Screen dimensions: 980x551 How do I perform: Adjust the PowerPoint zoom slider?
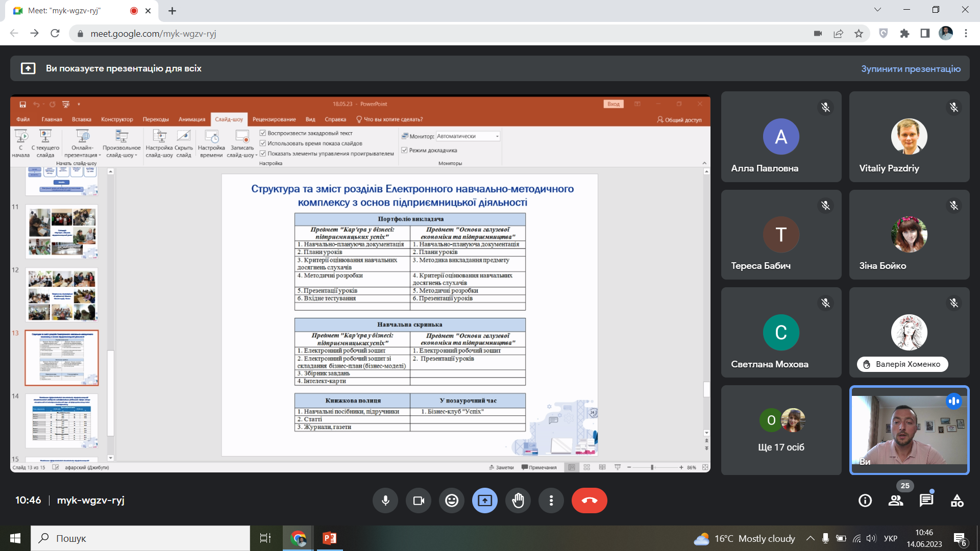click(652, 467)
